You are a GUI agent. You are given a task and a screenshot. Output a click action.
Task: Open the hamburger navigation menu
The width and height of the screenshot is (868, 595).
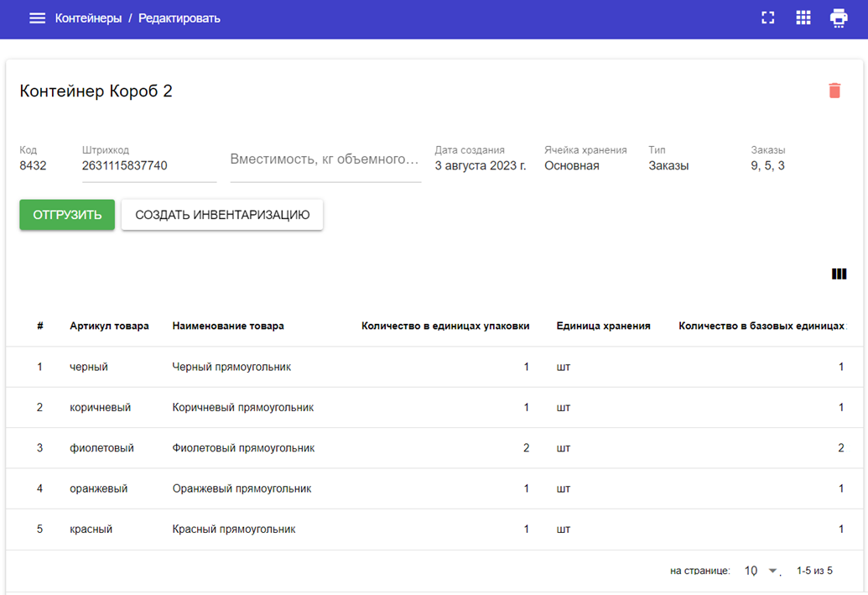pyautogui.click(x=37, y=18)
